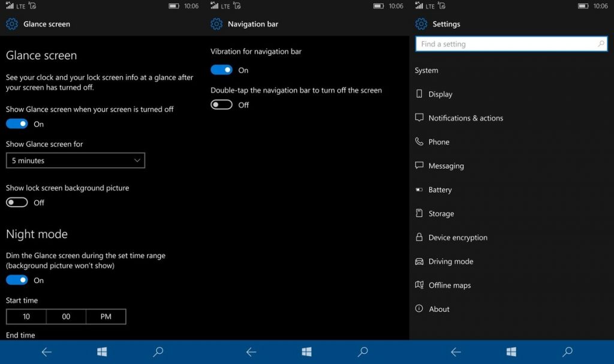Image resolution: width=614 pixels, height=364 pixels.
Task: Tap the About info icon
Action: tap(419, 308)
